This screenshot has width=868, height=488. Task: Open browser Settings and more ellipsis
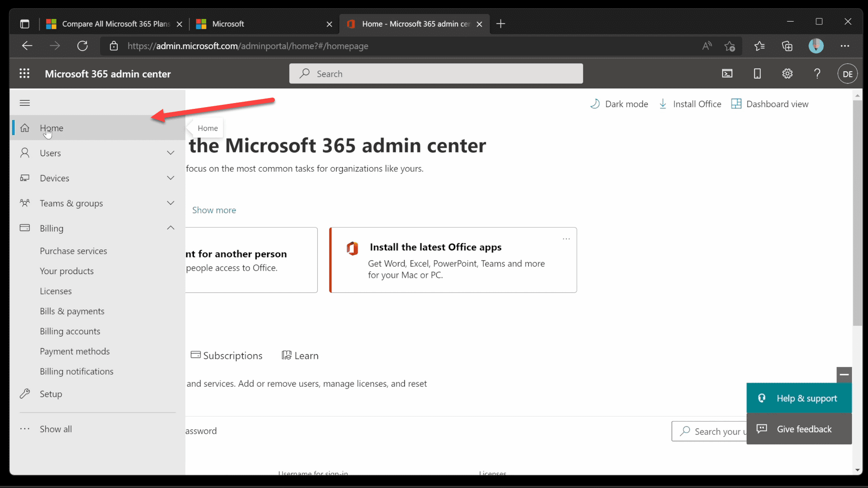click(845, 46)
